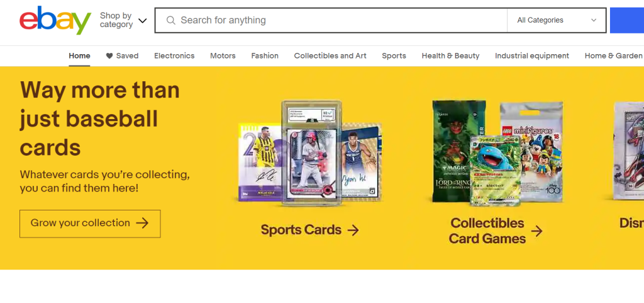Viewport: 644px width, 303px height.
Task: Click the arrow beside Collectibles Card Games
Action: tap(536, 231)
